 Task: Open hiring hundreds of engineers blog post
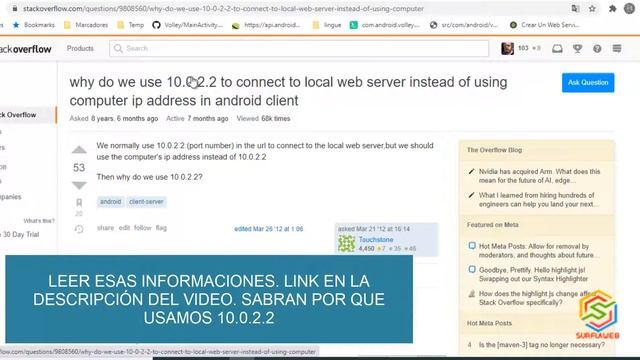tap(539, 200)
